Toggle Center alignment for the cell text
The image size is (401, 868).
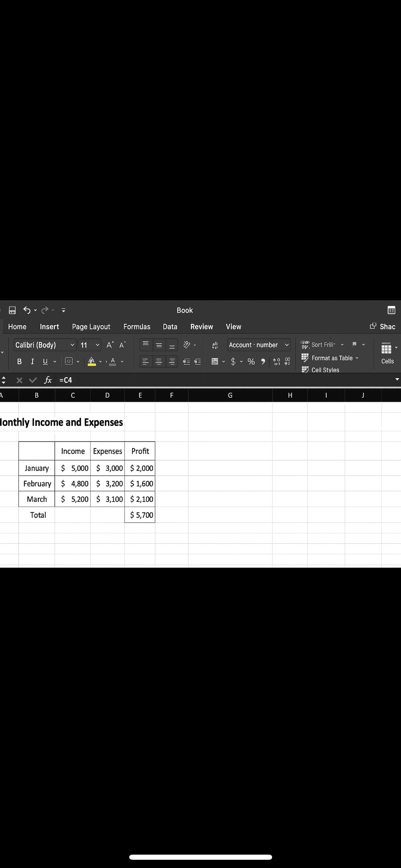tap(159, 362)
